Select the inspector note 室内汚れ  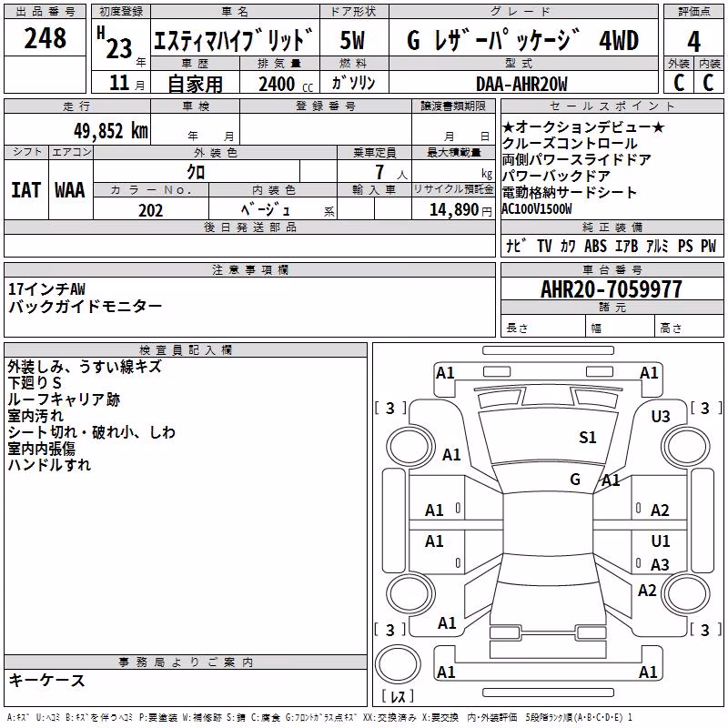pyautogui.click(x=35, y=416)
